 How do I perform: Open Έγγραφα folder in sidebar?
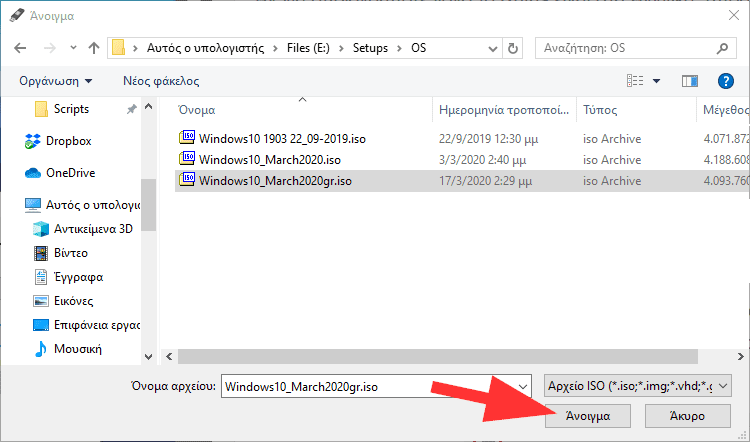coord(68,277)
